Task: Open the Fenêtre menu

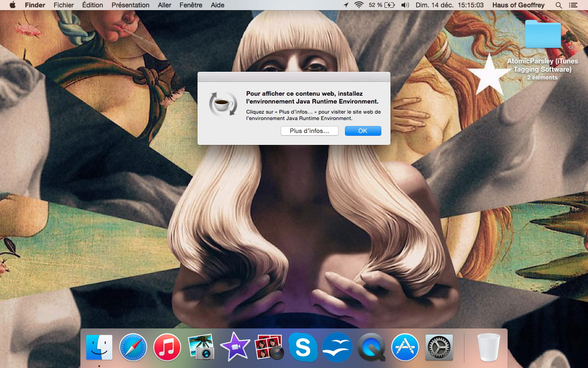Action: 191,5
